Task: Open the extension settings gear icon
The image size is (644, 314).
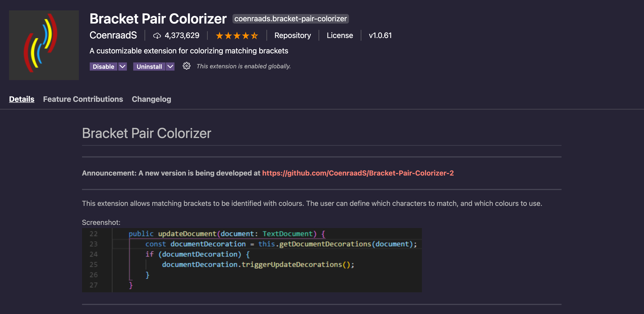Action: pyautogui.click(x=186, y=66)
